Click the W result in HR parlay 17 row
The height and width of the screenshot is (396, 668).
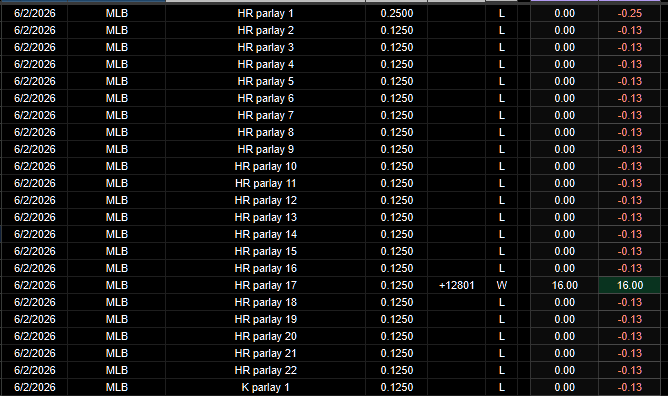tap(501, 285)
